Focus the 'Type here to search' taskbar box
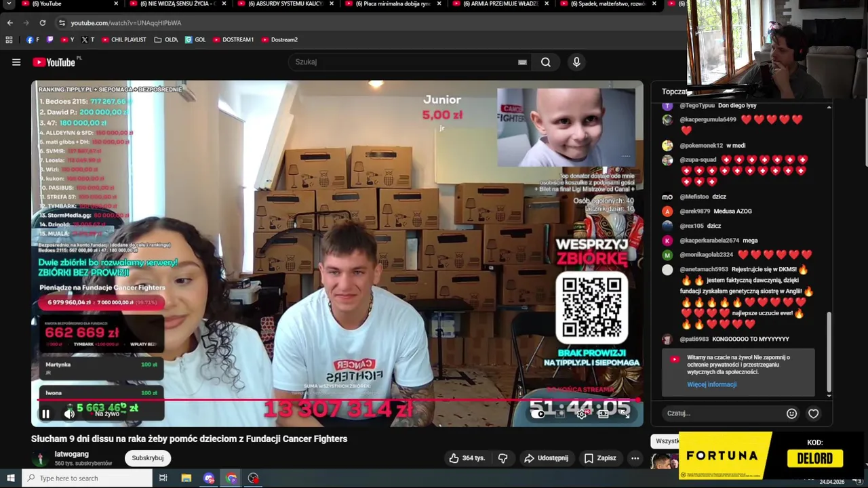Image resolution: width=868 pixels, height=488 pixels. click(87, 479)
